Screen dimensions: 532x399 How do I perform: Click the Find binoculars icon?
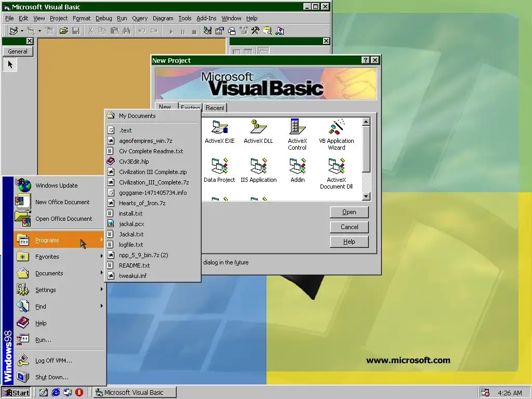(127, 31)
